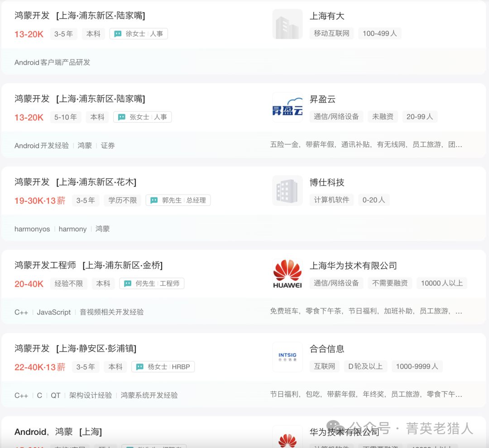Open company page 上海有大
Screen dimensions: 489x448
point(327,16)
